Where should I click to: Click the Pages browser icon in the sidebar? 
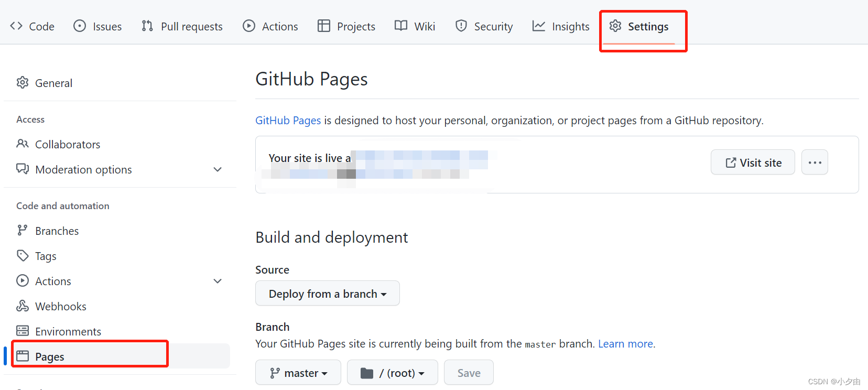pos(23,356)
